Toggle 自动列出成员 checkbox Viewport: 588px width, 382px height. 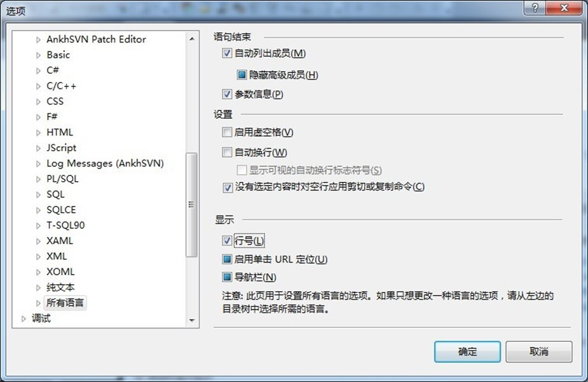(x=227, y=53)
